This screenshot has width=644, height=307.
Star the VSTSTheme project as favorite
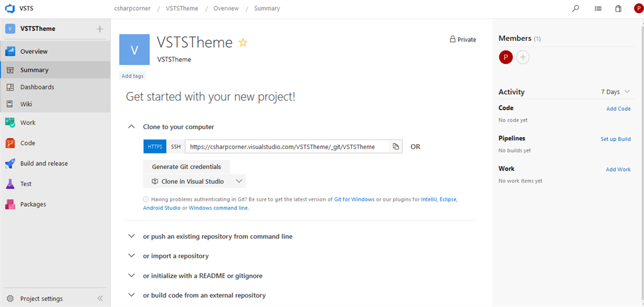coord(243,43)
